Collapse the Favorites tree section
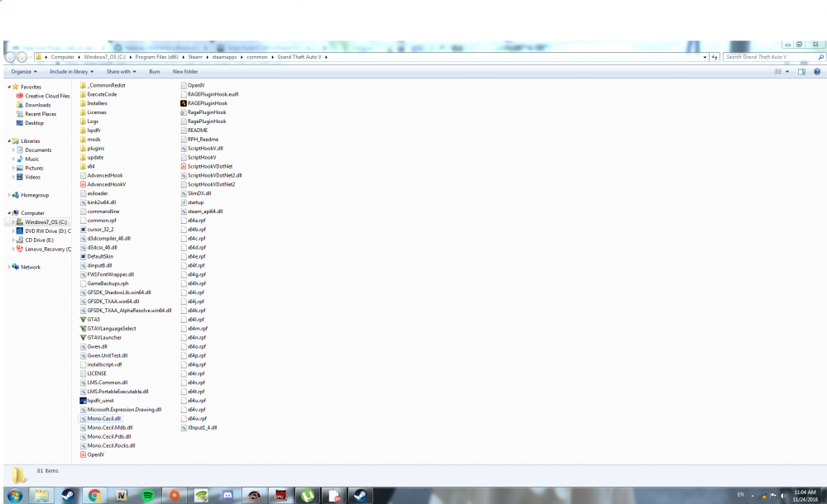Screen dimensions: 827x504 click(x=9, y=87)
